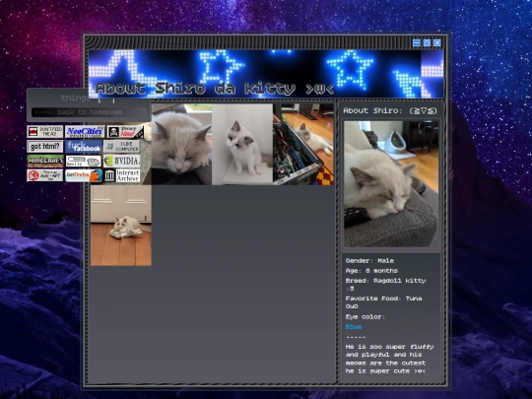
Task: Click the blue-colored 'Blue' text
Action: pos(354,327)
